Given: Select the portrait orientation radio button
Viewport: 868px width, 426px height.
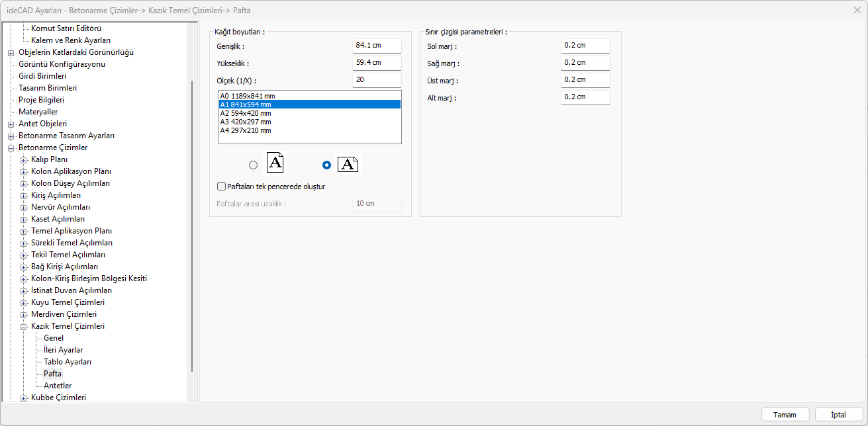Looking at the screenshot, I should (x=253, y=165).
